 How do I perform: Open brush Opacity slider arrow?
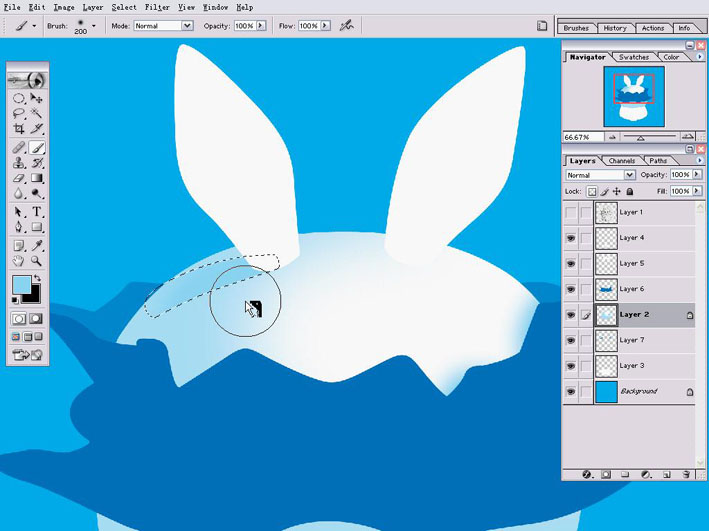(x=261, y=26)
